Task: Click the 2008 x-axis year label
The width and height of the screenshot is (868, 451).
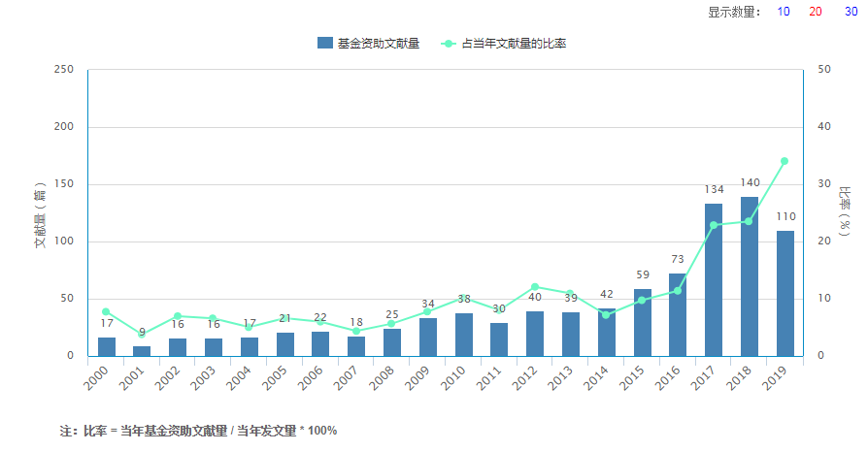Action: (x=382, y=377)
